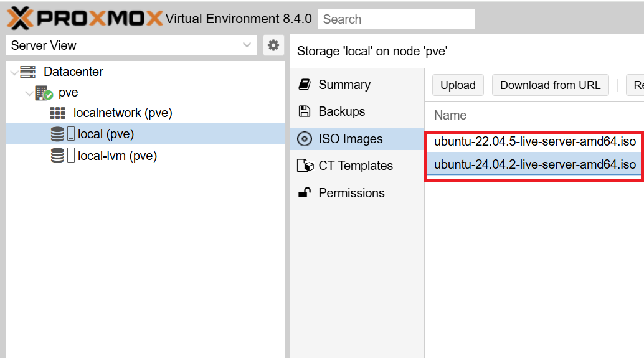Click the pve node icon
Screen dimensions: 644x358
[44, 93]
